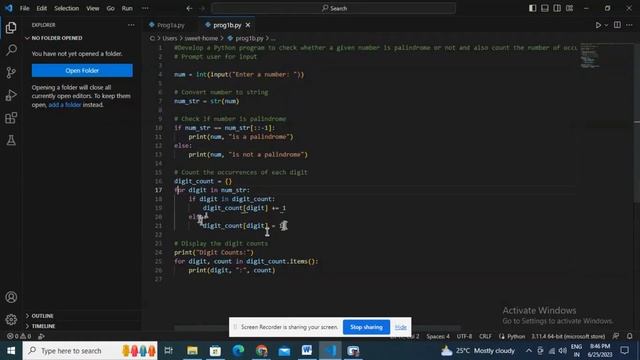Run the Python file with play icon

tap(598, 25)
